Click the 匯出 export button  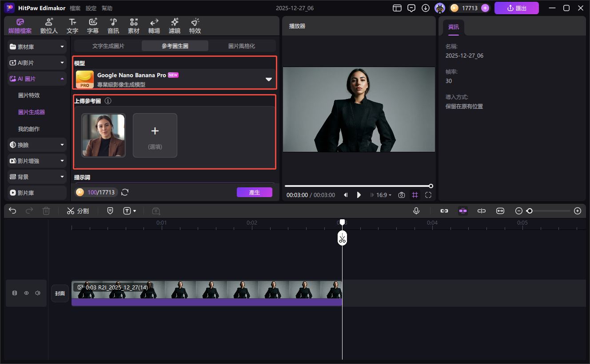[x=516, y=8]
